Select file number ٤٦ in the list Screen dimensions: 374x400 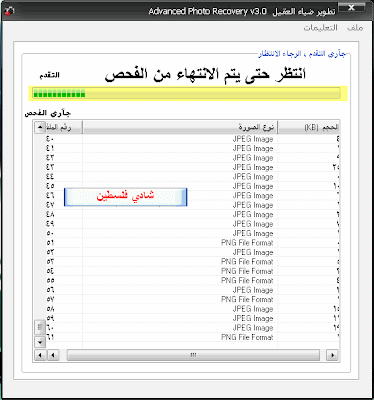coord(50,195)
